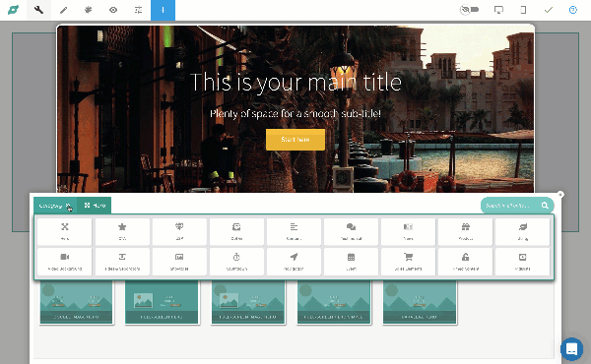
Task: Choose the Team category with ID-card icon
Action: click(408, 231)
